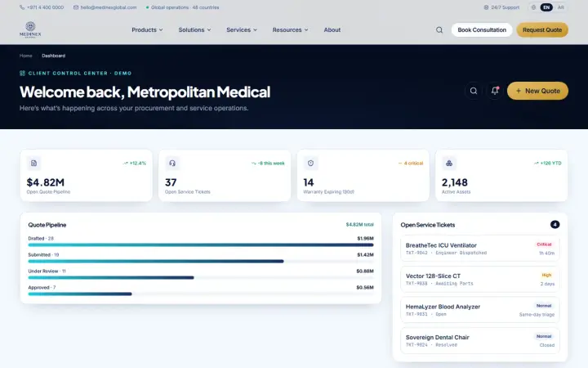Screen dimensions: 588x368
Task: Click the 24/7 Support link text
Action: click(506, 7)
